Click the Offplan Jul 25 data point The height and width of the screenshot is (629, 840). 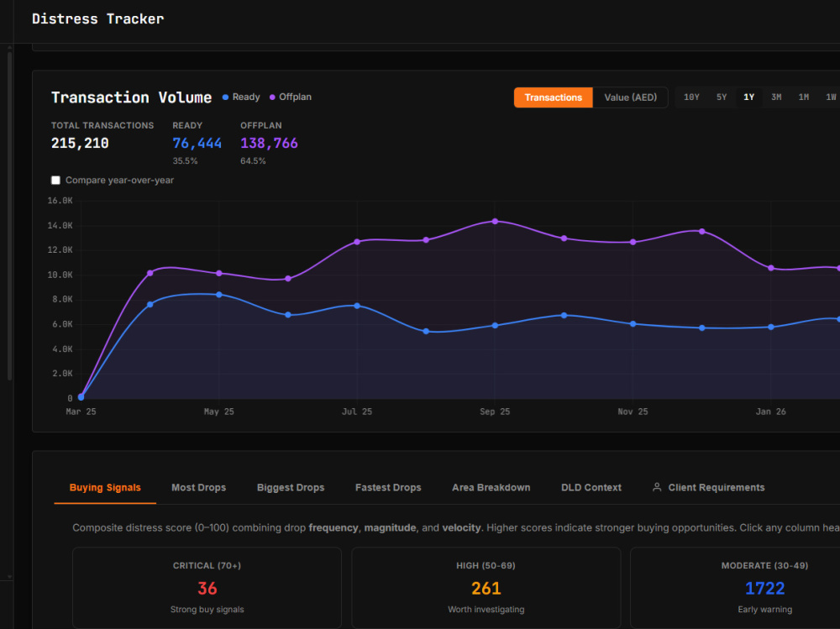pos(357,242)
